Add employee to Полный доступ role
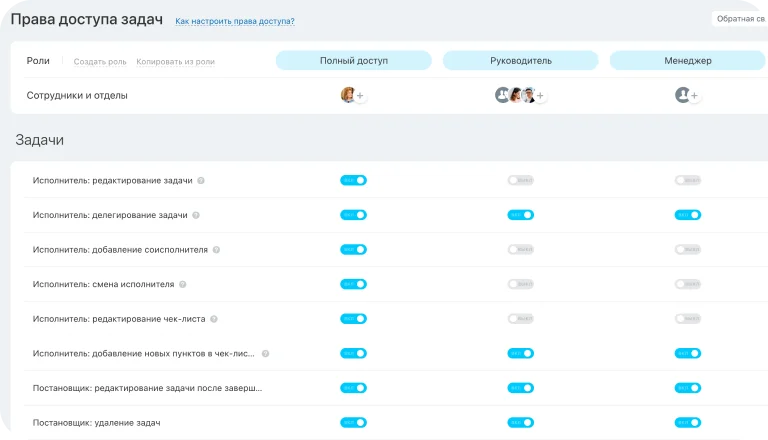 (x=360, y=96)
